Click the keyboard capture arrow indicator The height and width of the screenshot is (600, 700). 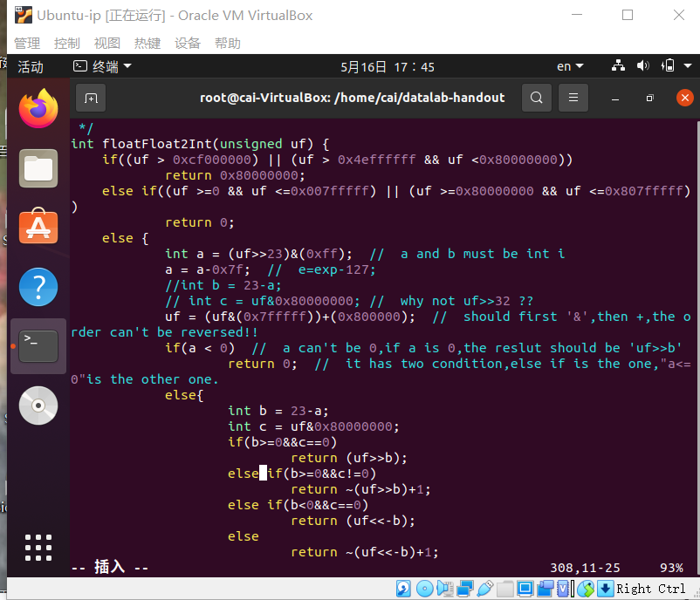click(606, 589)
